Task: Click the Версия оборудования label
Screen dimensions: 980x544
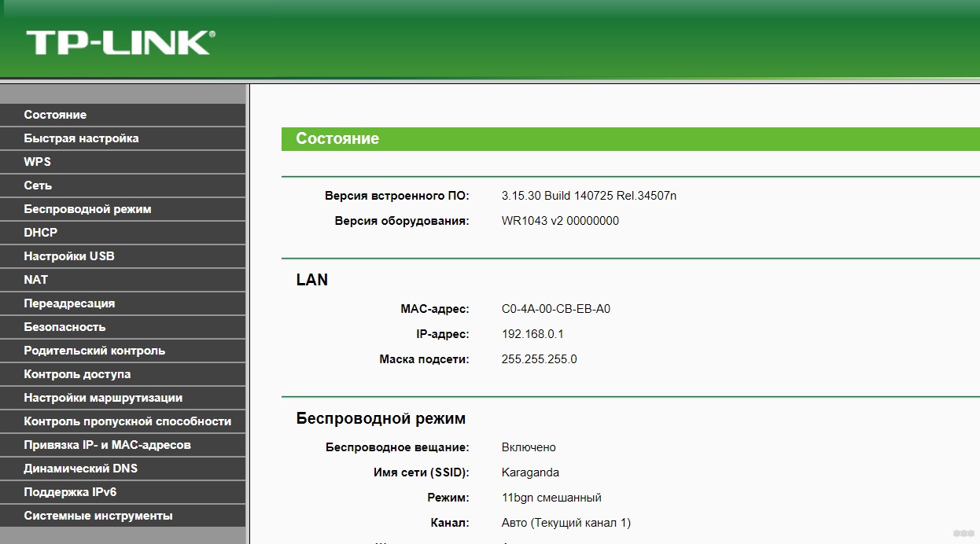Action: (x=402, y=221)
